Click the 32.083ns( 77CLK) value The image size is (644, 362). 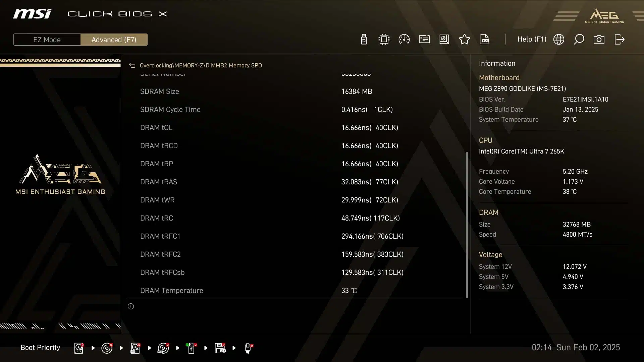coord(370,182)
